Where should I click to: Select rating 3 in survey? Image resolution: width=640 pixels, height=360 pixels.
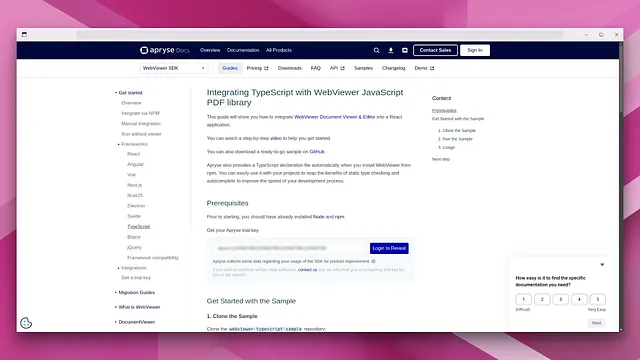coord(560,299)
